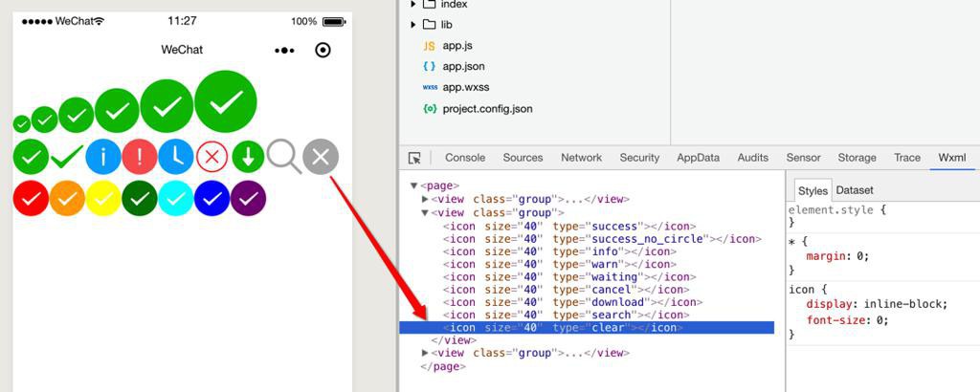Click the green download arrow icon
This screenshot has width=980, height=392.
click(248, 157)
